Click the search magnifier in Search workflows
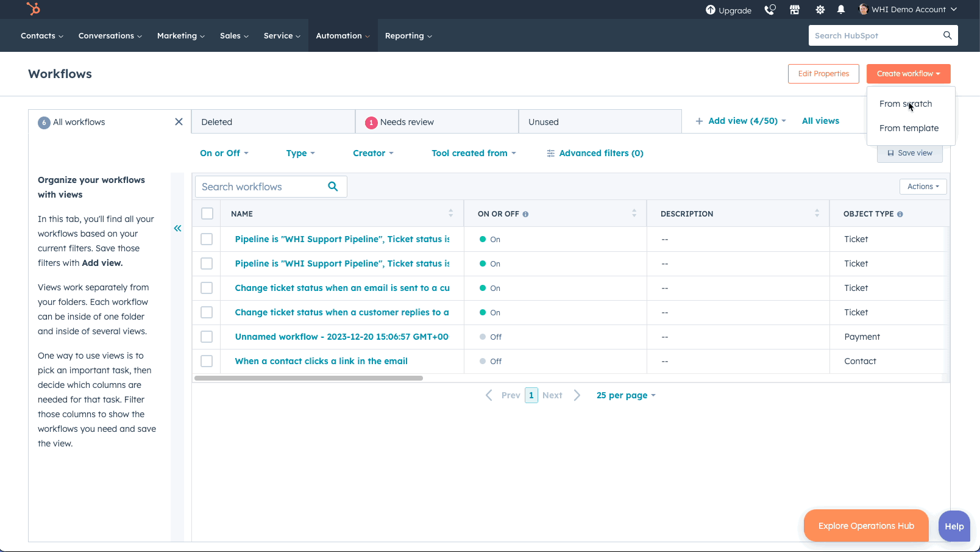 point(333,186)
